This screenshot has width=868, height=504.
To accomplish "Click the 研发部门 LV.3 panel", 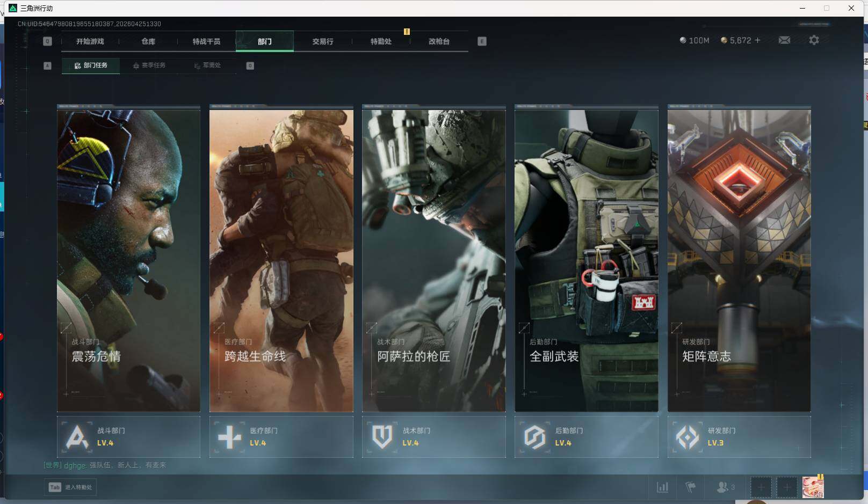I will point(739,437).
